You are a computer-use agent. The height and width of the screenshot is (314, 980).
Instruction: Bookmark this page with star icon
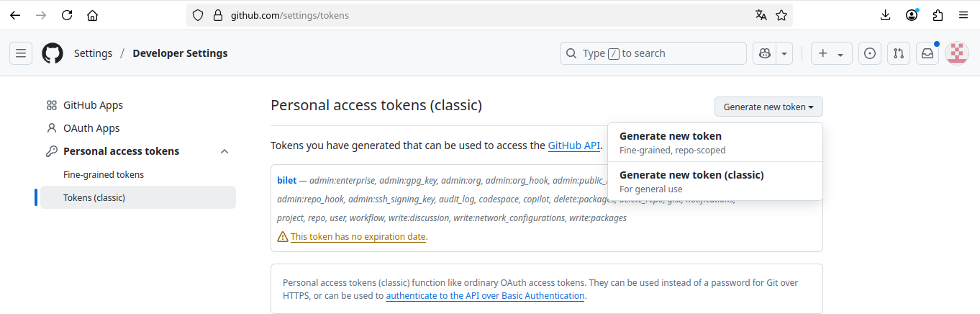pos(781,15)
